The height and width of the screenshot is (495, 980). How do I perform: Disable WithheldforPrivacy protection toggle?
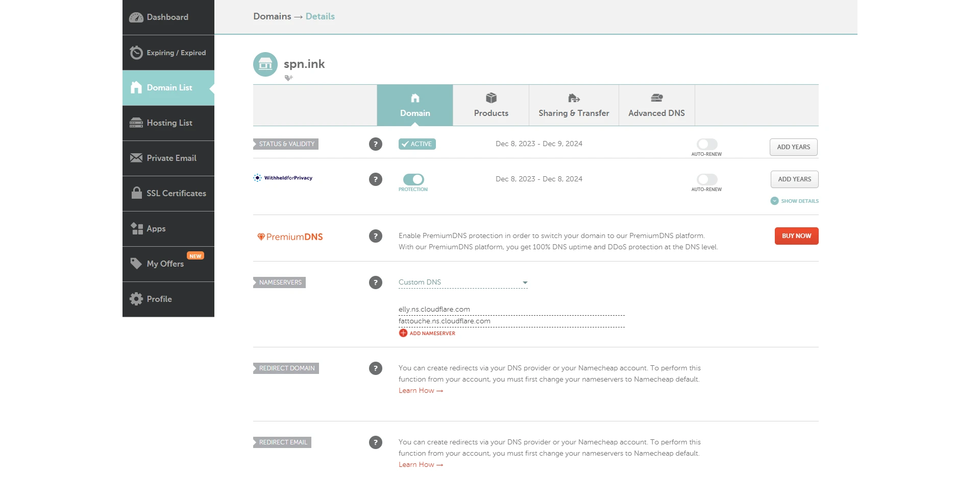[x=413, y=179]
